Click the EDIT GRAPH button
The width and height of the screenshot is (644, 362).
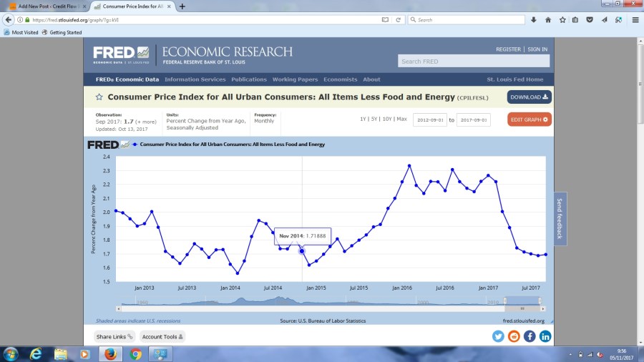pyautogui.click(x=530, y=119)
